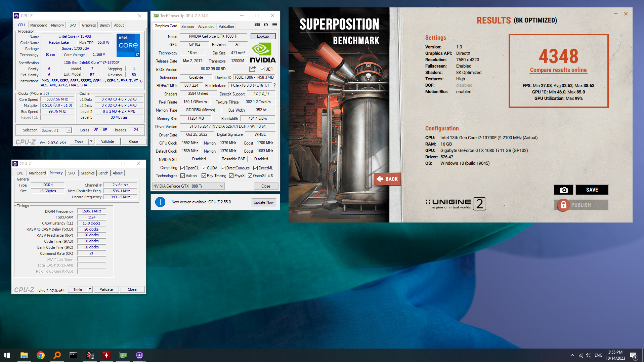Open File Explorer from taskbar
The image size is (644, 362).
coord(24,355)
